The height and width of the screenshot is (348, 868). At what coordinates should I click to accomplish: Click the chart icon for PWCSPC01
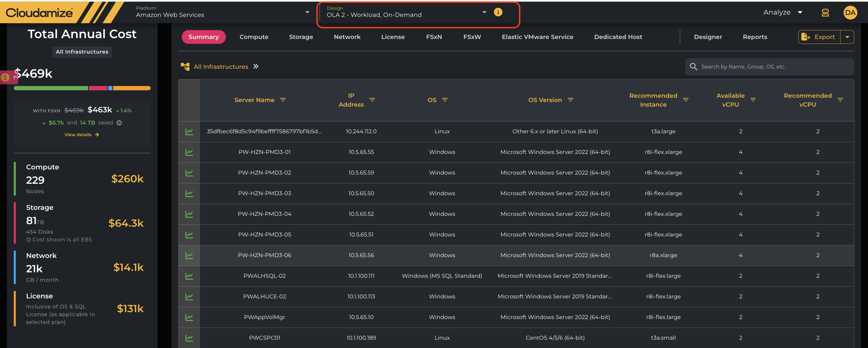tap(189, 338)
